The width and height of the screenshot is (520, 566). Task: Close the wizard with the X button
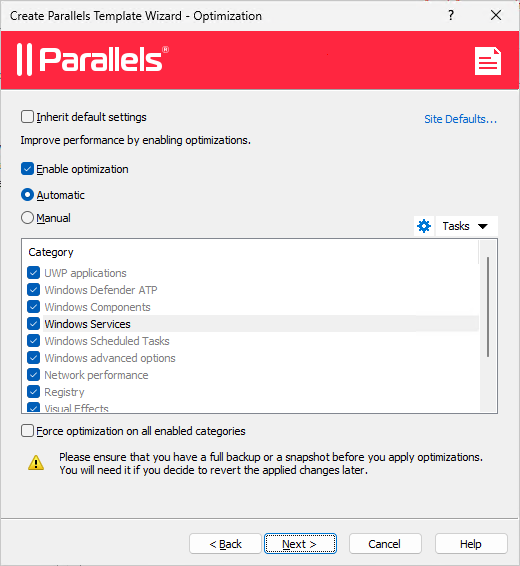coord(496,16)
